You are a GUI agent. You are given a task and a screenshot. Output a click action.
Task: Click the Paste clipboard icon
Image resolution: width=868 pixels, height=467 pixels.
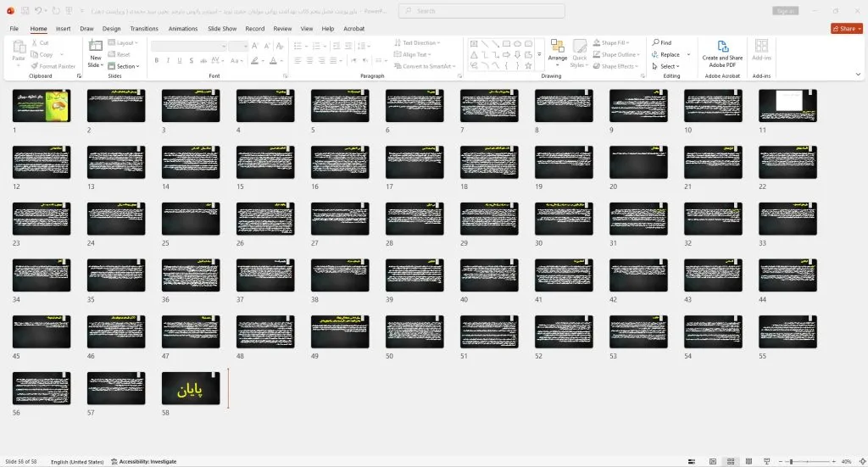[19, 47]
